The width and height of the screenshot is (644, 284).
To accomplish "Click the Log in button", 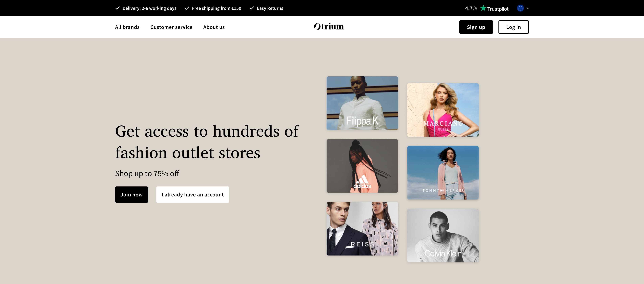I will coord(514,27).
